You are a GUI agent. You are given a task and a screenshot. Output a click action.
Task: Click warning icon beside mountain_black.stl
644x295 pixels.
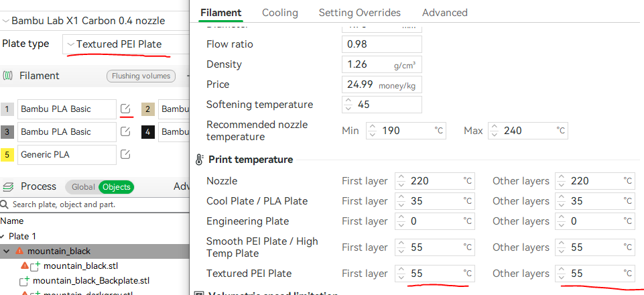tap(24, 265)
